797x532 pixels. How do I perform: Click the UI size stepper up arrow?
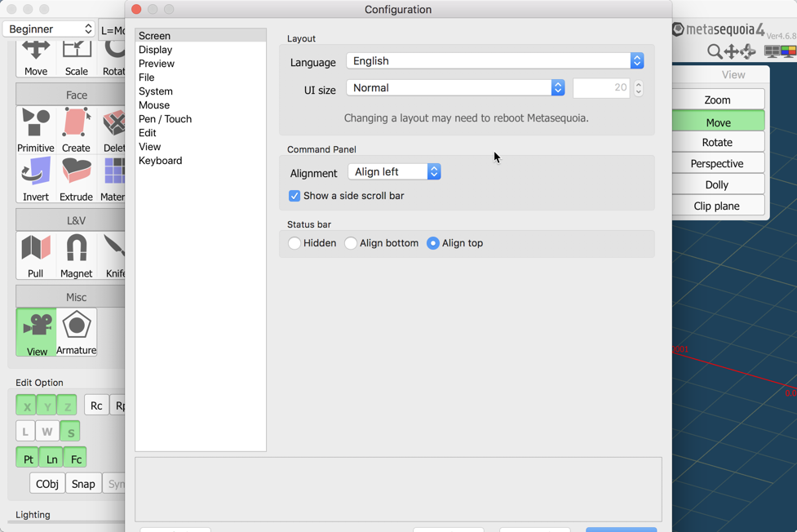637,84
